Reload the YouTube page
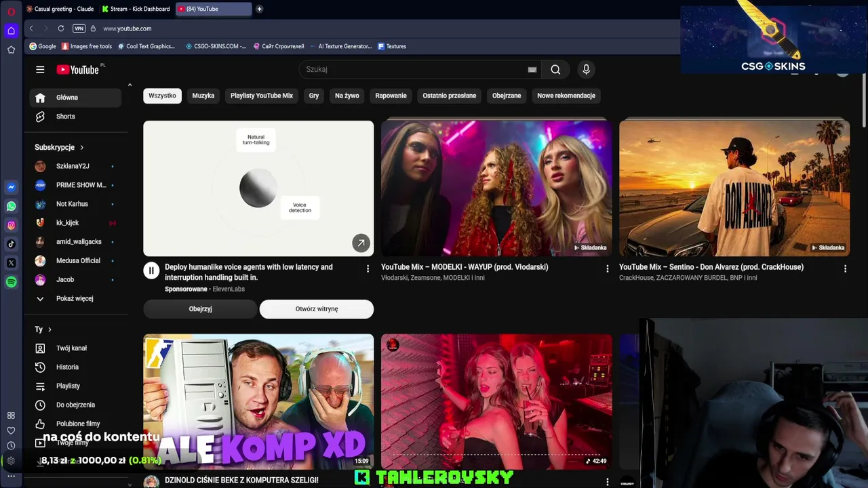 pyautogui.click(x=61, y=28)
